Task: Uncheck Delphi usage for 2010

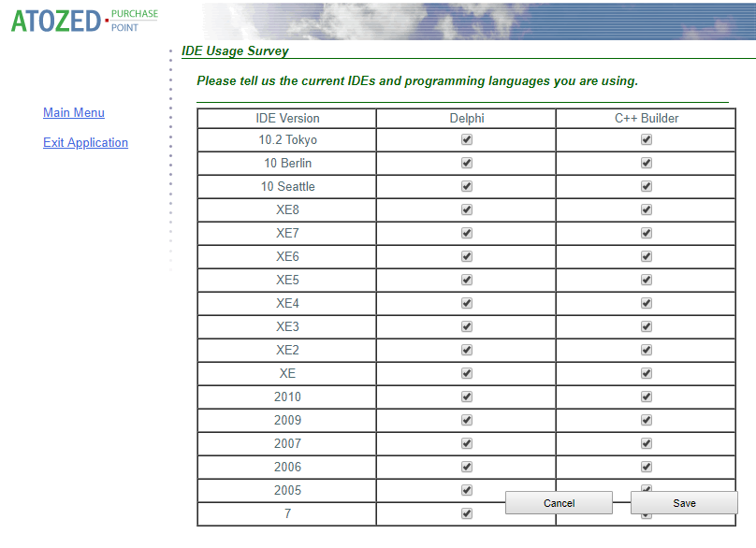Action: (465, 397)
